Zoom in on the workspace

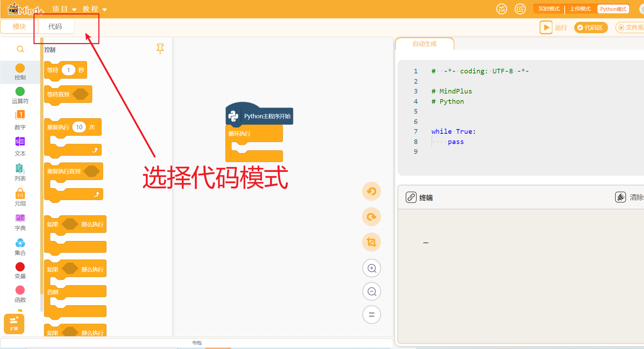tap(372, 269)
